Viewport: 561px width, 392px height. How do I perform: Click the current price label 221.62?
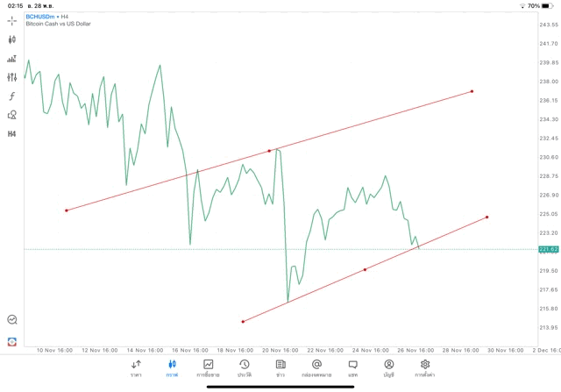point(549,249)
